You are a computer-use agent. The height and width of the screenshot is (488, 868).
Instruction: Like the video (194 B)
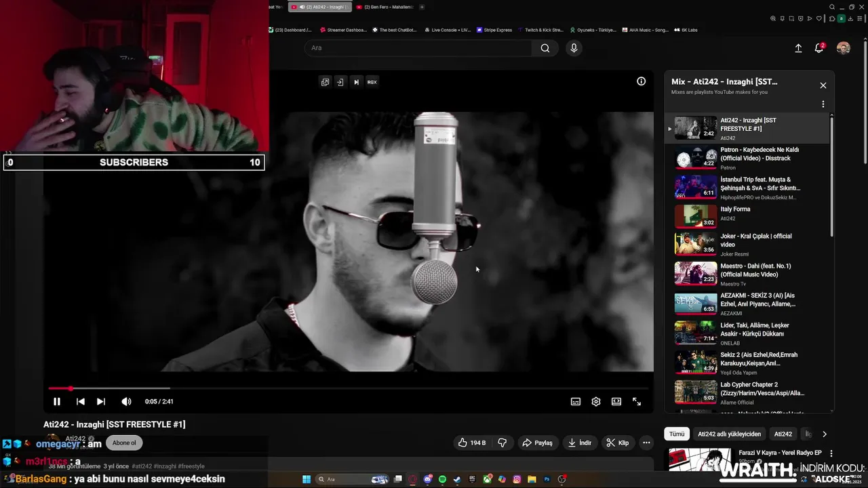tap(472, 443)
